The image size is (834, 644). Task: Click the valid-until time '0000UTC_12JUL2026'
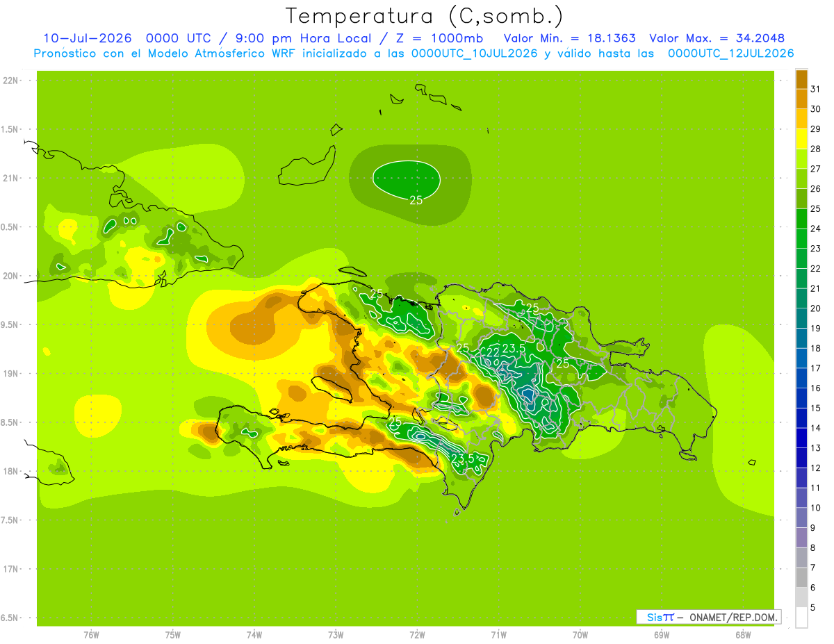(x=730, y=53)
